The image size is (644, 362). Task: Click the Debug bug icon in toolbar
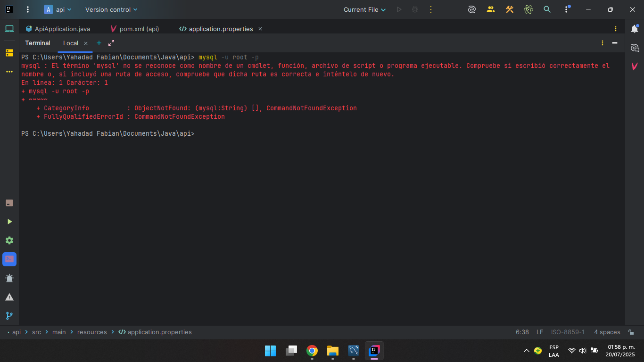click(415, 9)
